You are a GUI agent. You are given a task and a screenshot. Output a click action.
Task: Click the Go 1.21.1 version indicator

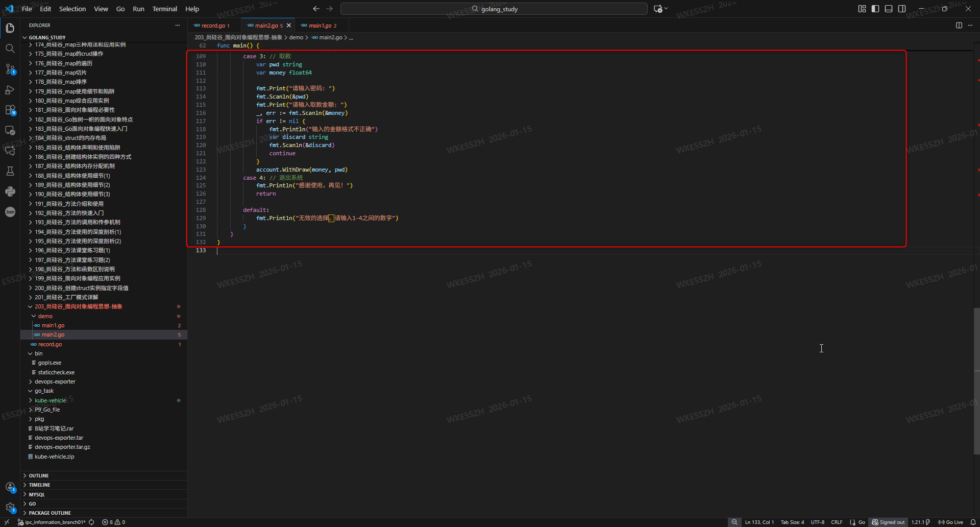[x=921, y=522]
